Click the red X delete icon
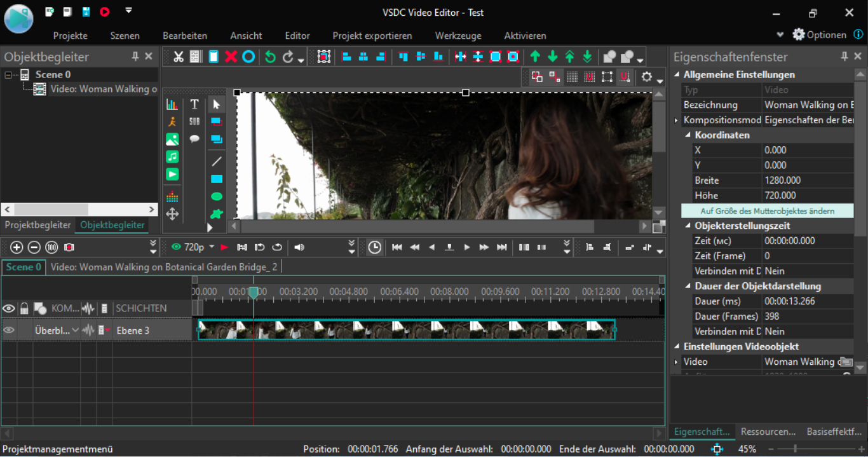This screenshot has height=457, width=868. pos(231,57)
